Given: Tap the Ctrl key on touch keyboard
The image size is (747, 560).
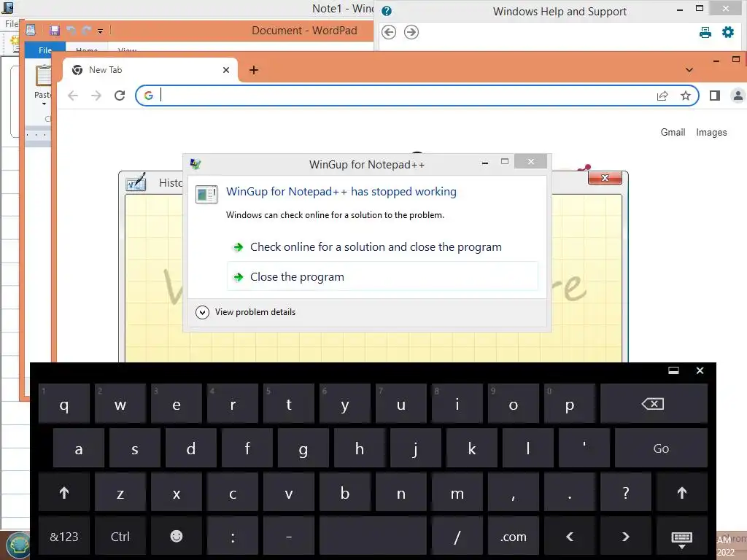Looking at the screenshot, I should tap(120, 537).
